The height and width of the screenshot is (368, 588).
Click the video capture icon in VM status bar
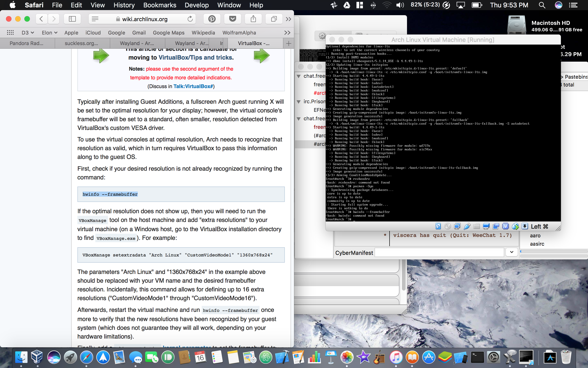[x=496, y=226]
